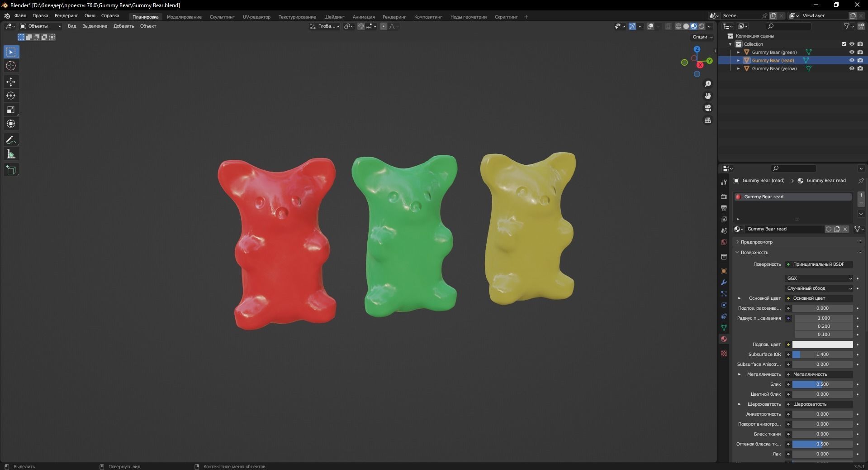Select the Annotate tool

tap(11, 140)
